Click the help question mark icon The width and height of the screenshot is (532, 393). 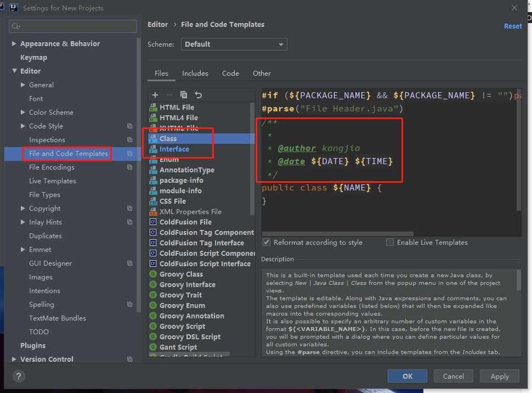(x=19, y=376)
